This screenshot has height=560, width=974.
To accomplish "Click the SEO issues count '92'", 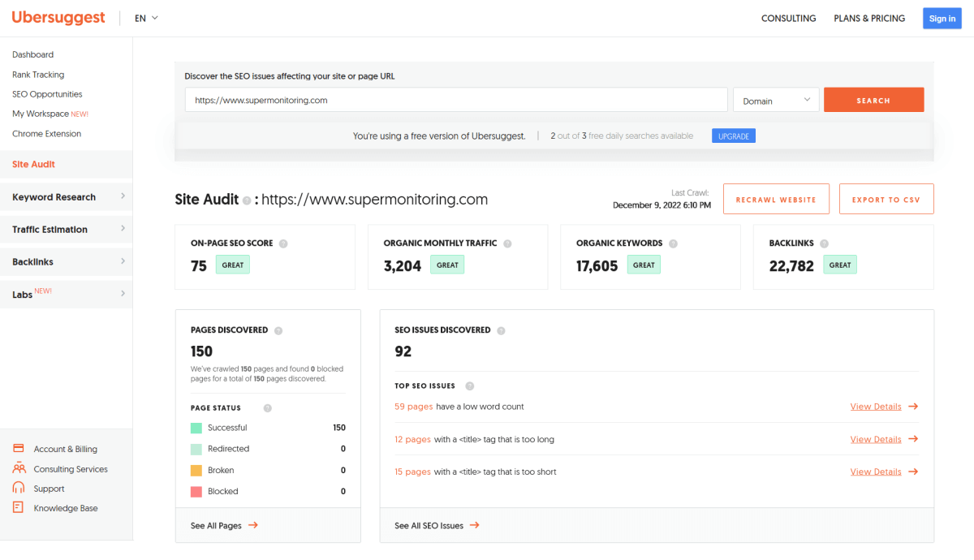I will pyautogui.click(x=403, y=351).
